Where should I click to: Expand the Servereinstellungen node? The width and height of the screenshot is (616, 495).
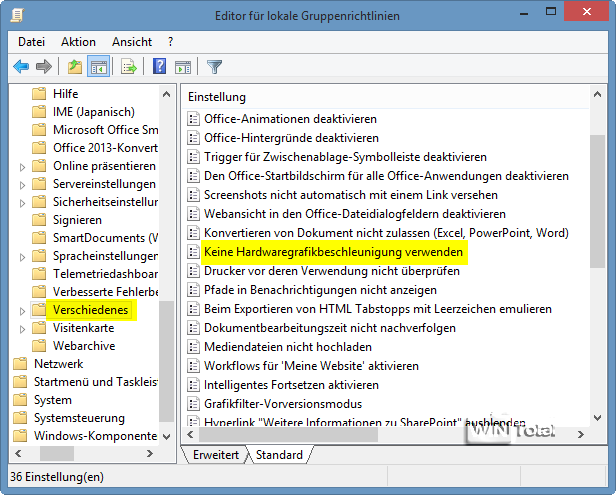tap(22, 185)
